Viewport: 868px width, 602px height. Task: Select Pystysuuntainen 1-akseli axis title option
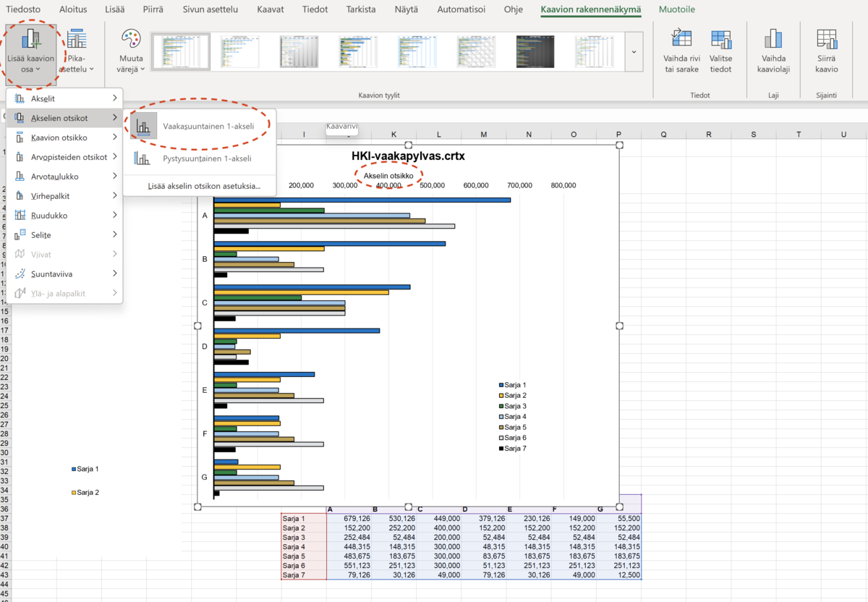pos(207,158)
